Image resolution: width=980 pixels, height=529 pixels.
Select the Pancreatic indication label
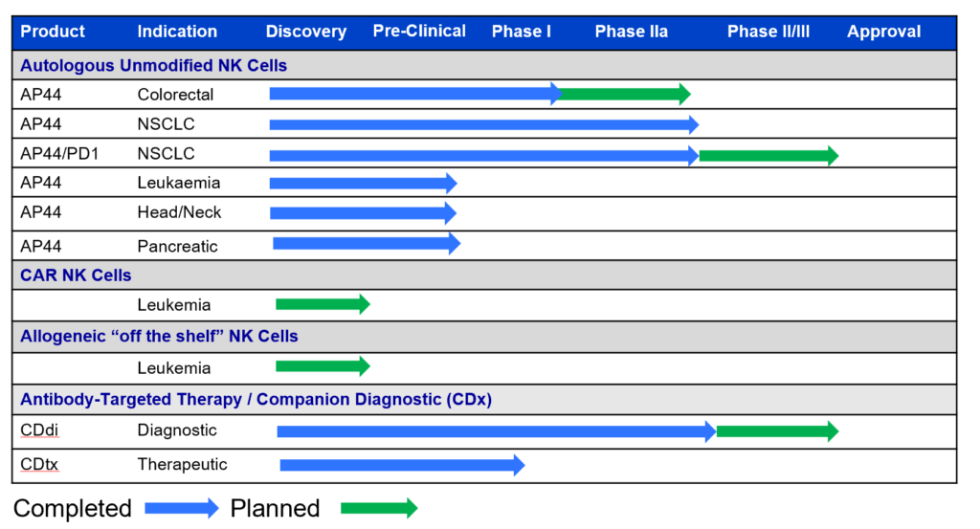177,246
